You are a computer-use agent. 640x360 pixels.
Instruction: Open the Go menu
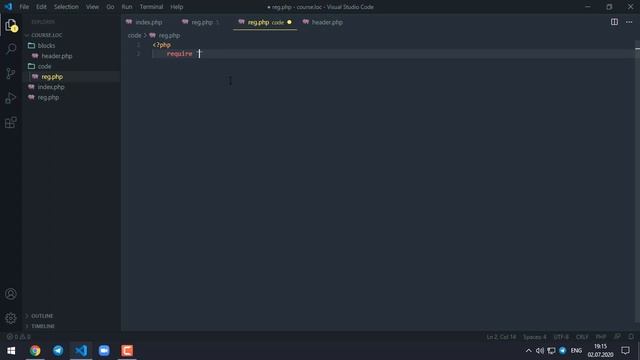click(x=110, y=7)
